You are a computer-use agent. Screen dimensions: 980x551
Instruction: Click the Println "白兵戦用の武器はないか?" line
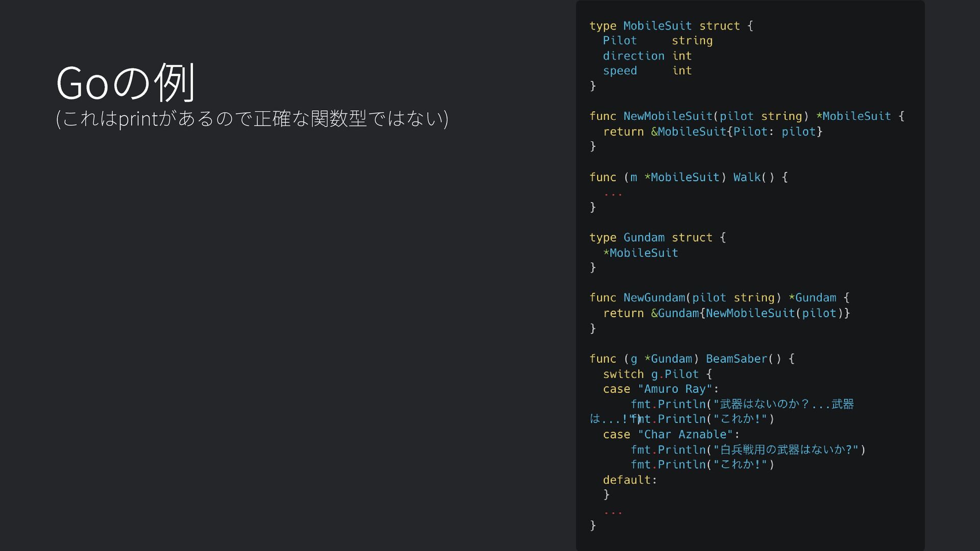(x=748, y=450)
